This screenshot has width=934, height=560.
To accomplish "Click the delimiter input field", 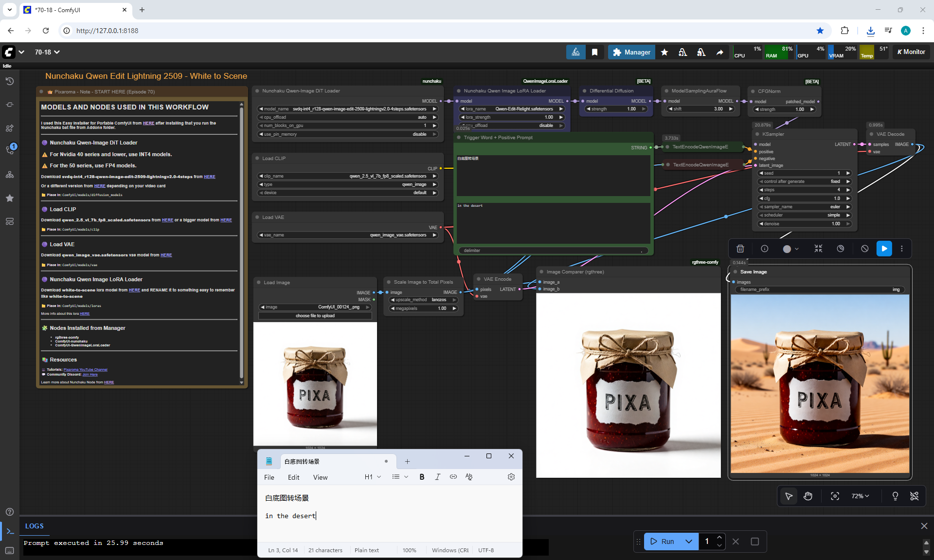I will tap(553, 251).
